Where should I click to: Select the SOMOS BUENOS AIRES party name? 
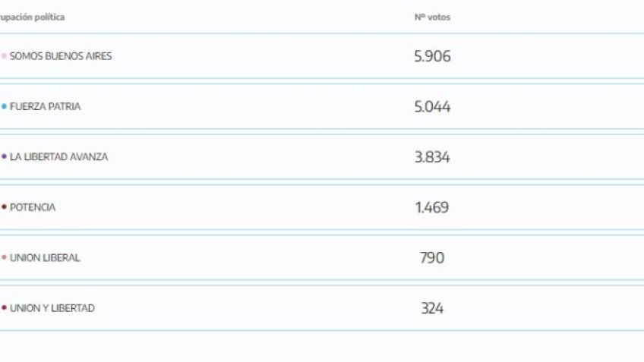click(61, 56)
